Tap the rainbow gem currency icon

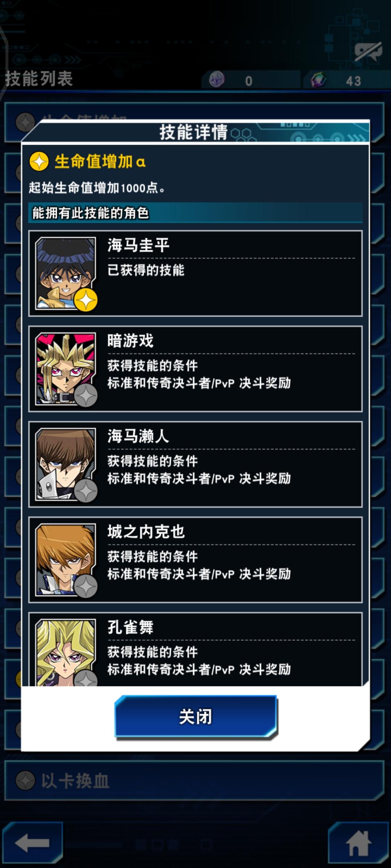click(x=319, y=79)
